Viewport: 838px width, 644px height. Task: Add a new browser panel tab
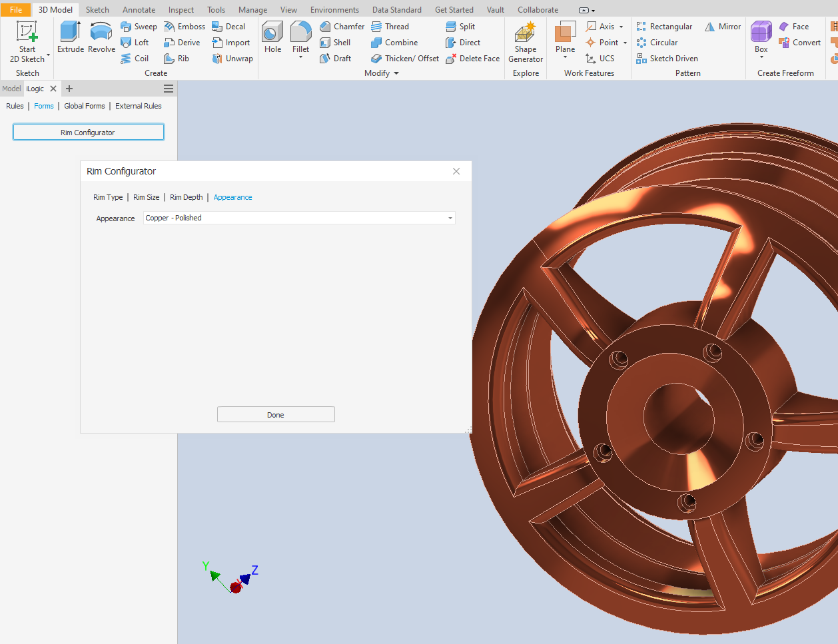click(x=69, y=89)
